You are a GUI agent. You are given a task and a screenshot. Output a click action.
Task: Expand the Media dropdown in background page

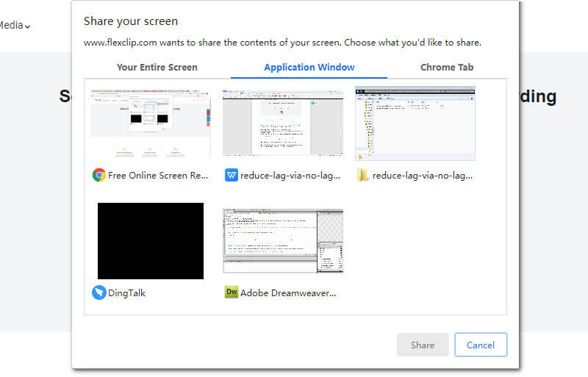click(x=15, y=26)
